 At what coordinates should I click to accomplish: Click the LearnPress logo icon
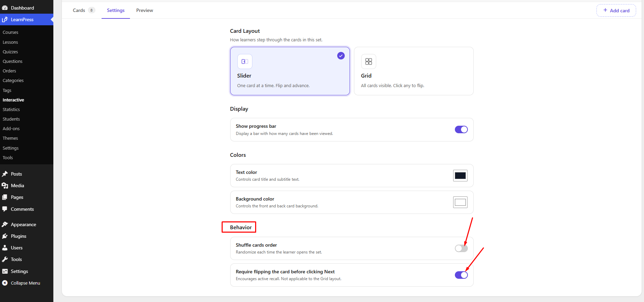point(5,19)
